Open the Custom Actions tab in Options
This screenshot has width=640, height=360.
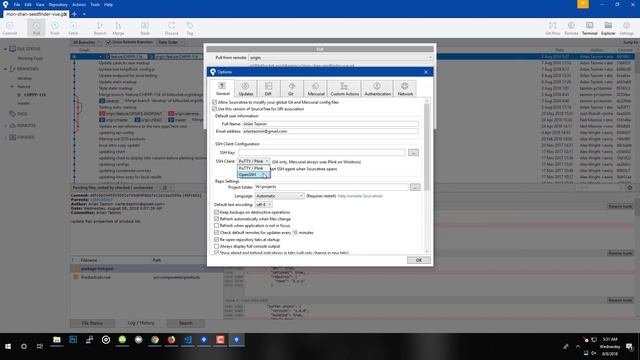344,89
